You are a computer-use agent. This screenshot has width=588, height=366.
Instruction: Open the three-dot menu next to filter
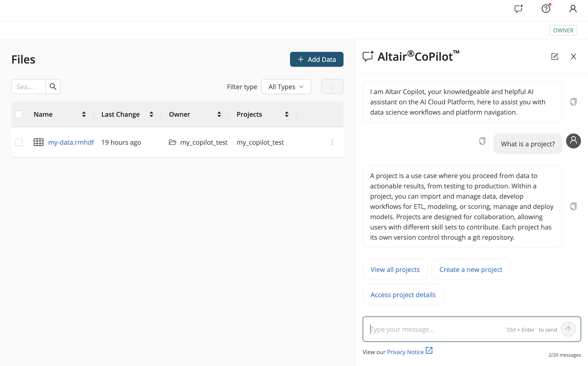(332, 86)
